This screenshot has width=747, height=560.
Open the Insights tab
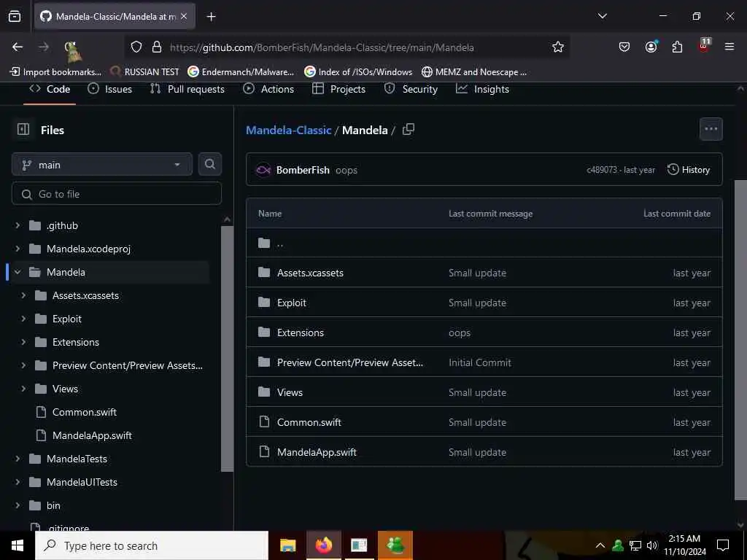(x=483, y=89)
